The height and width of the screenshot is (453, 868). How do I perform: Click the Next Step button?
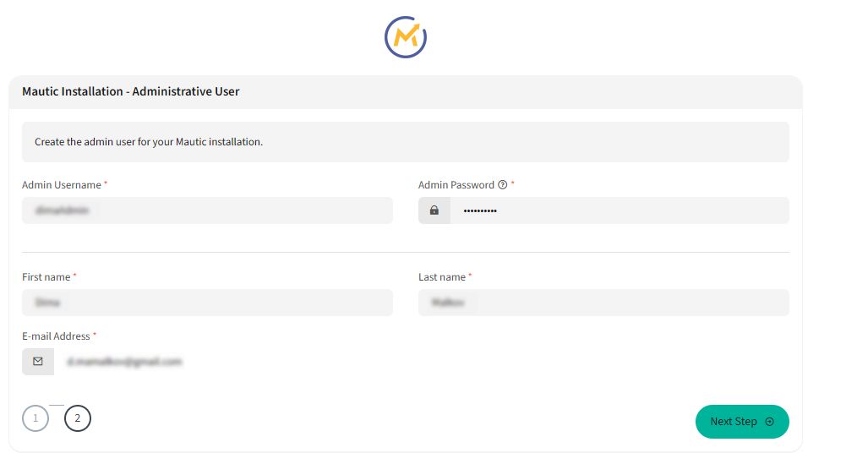click(x=742, y=422)
